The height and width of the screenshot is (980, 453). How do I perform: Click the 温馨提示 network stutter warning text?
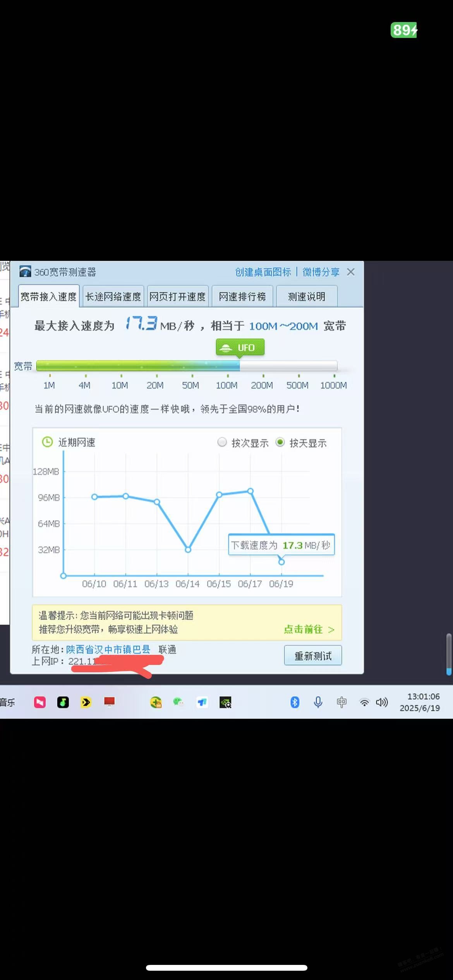[116, 615]
